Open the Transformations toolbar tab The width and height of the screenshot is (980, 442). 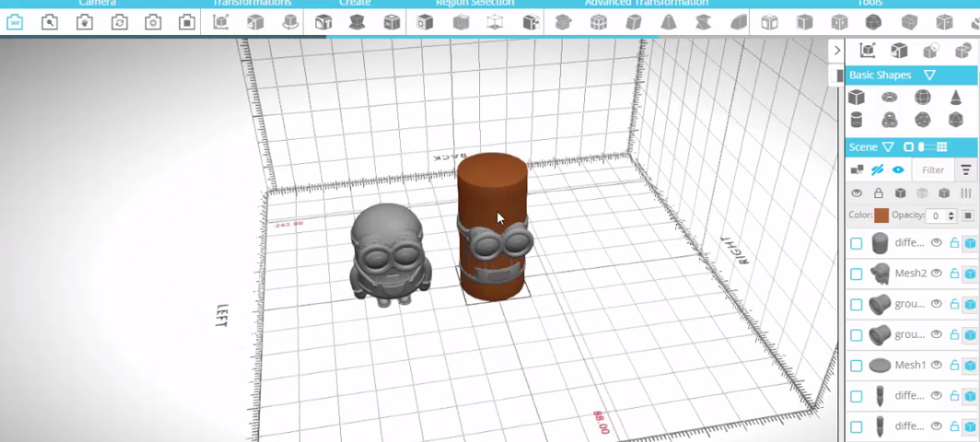(x=252, y=3)
